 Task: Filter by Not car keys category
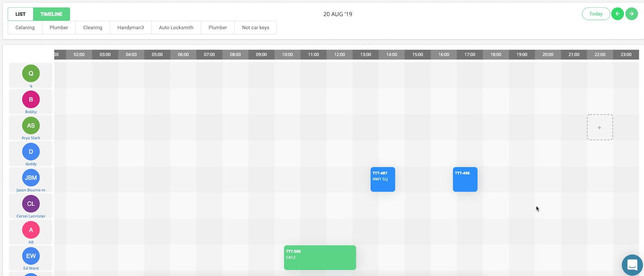pyautogui.click(x=256, y=27)
